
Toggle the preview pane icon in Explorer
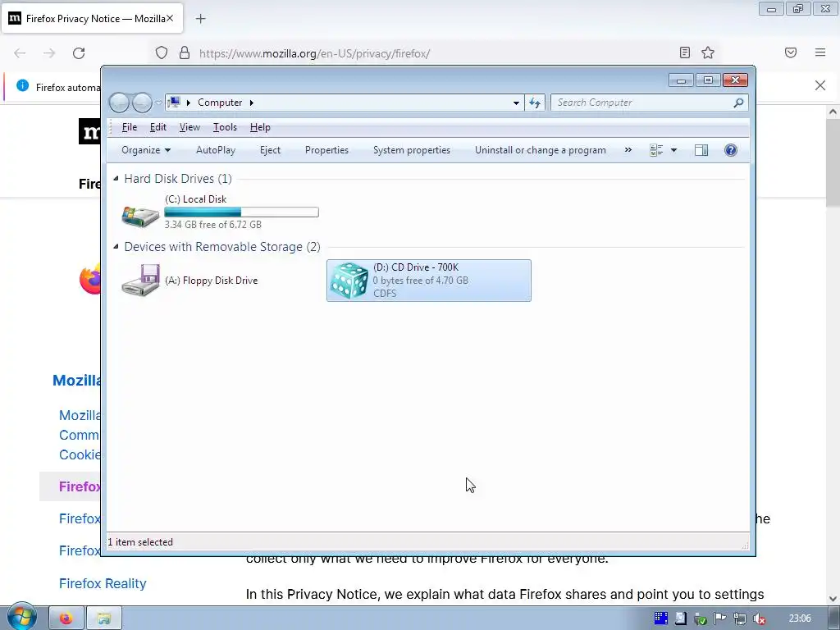701,150
